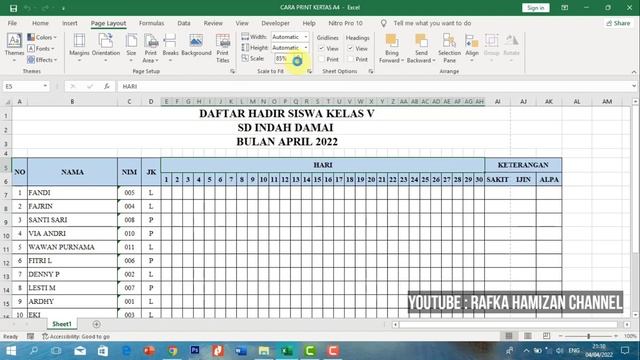Image resolution: width=640 pixels, height=360 pixels.
Task: Select Normal view in status bar
Action: pyautogui.click(x=509, y=336)
